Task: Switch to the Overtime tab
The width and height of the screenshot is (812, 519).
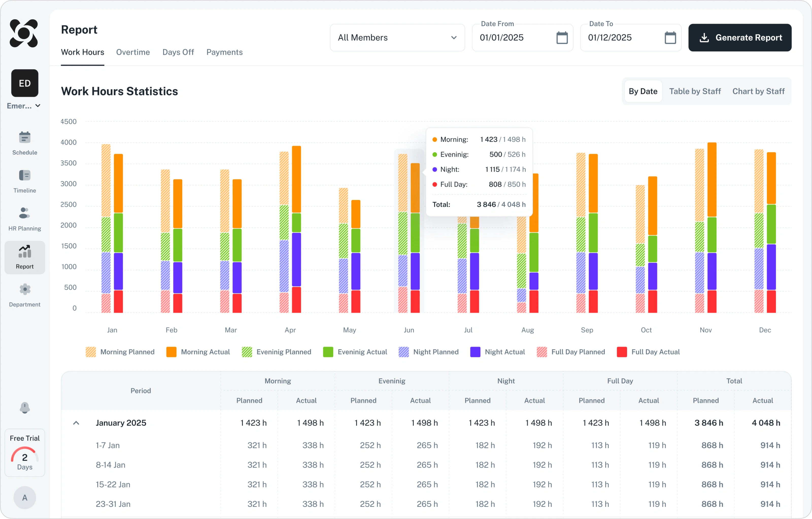Action: 133,52
